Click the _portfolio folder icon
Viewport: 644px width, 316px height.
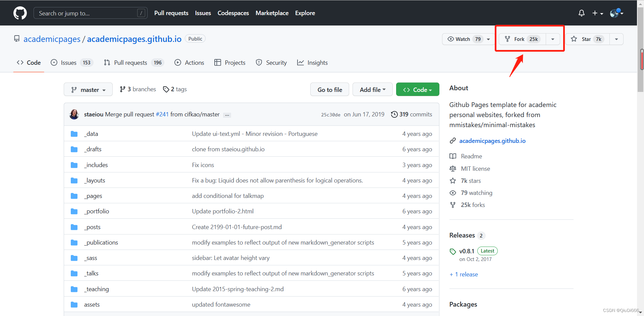click(x=74, y=211)
